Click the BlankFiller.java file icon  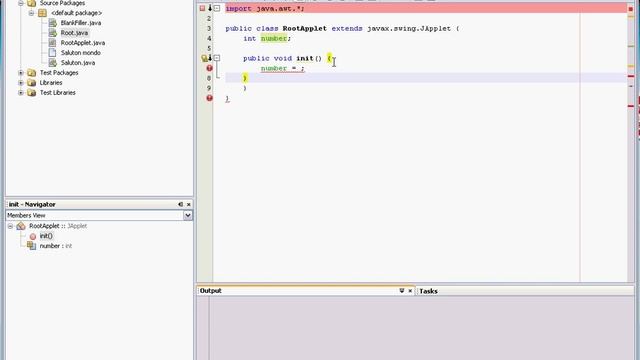click(53, 23)
